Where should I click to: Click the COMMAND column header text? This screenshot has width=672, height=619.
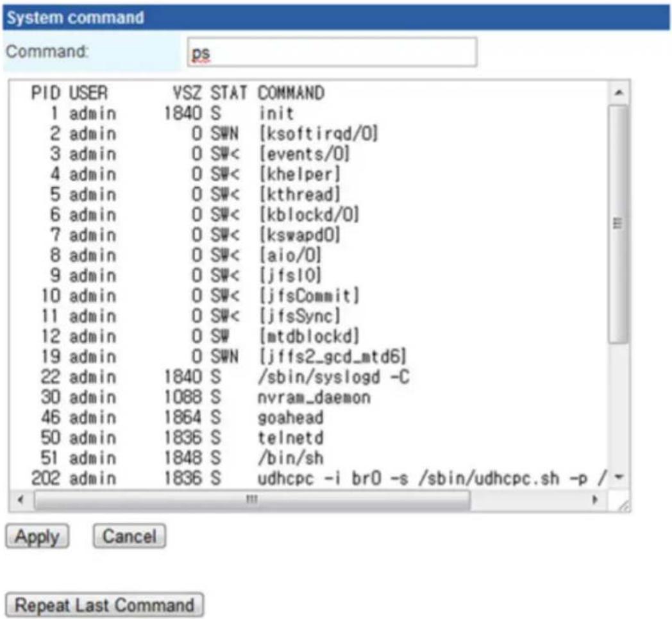point(291,93)
